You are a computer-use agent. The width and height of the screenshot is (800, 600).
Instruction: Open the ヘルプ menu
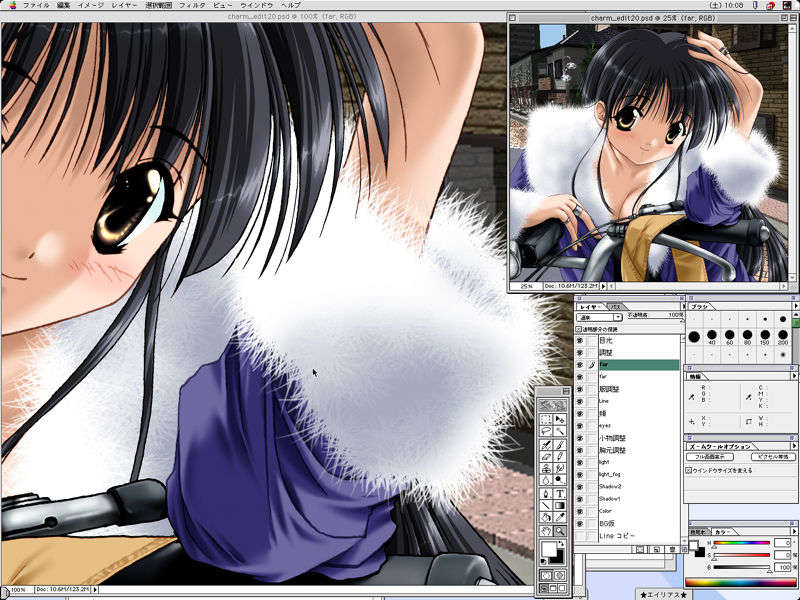coord(291,5)
